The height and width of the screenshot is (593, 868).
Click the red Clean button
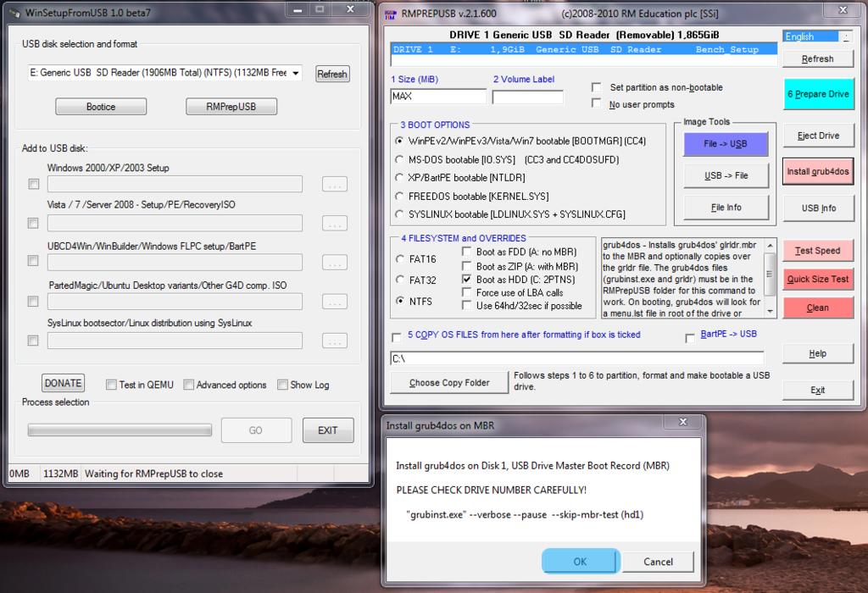point(818,308)
